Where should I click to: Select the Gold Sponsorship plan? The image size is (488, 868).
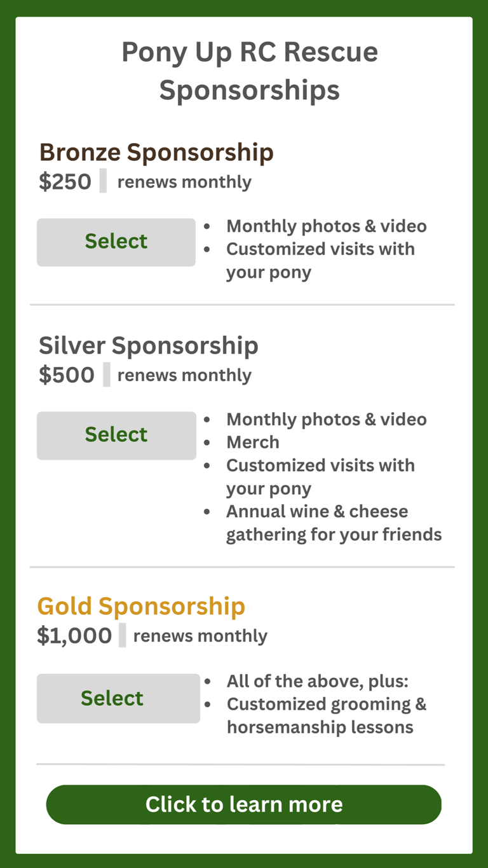(118, 698)
